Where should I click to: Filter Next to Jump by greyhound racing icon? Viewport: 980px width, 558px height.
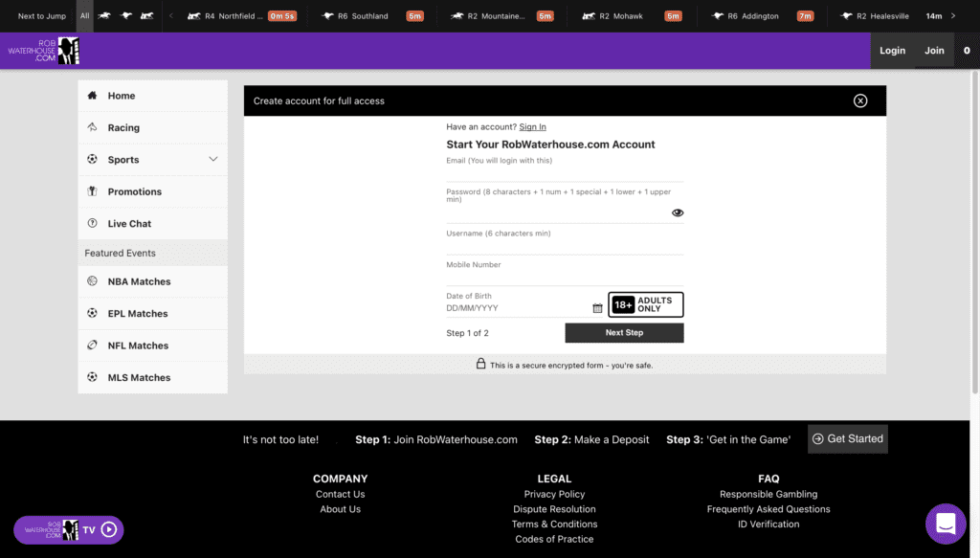[x=125, y=15]
